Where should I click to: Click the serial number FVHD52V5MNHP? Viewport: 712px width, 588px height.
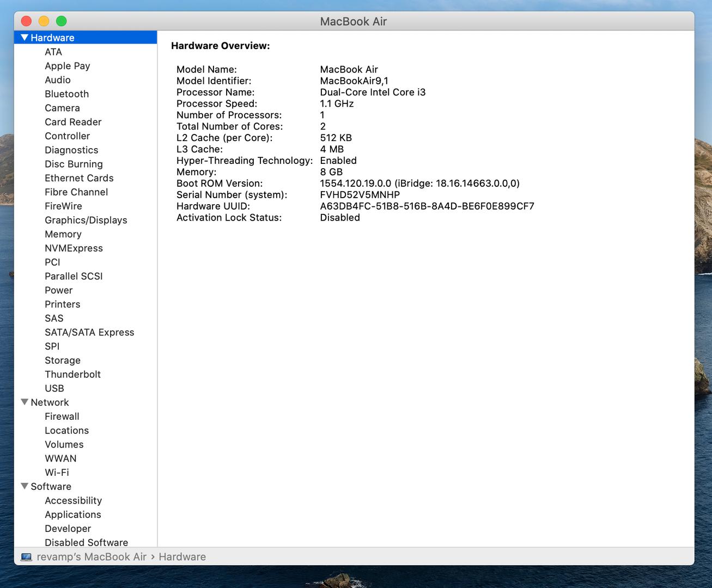click(x=360, y=195)
